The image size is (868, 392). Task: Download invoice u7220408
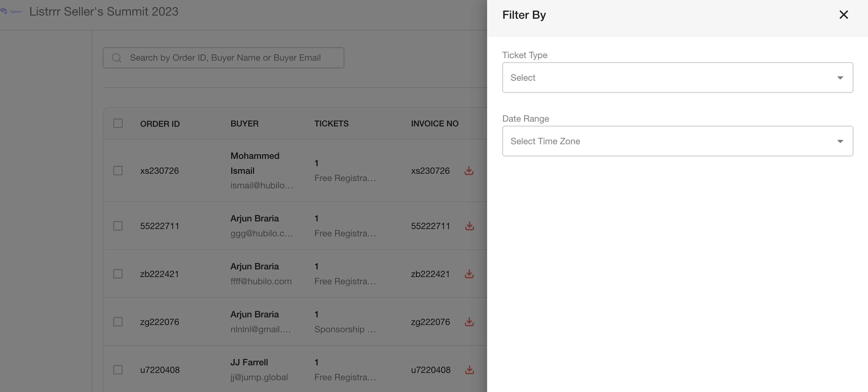coord(469,370)
